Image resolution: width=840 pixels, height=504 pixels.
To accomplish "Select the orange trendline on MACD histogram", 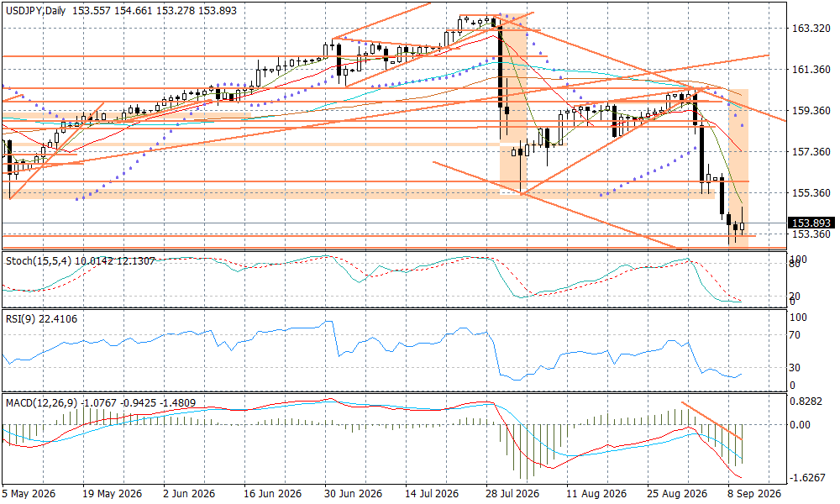I will pyautogui.click(x=711, y=421).
